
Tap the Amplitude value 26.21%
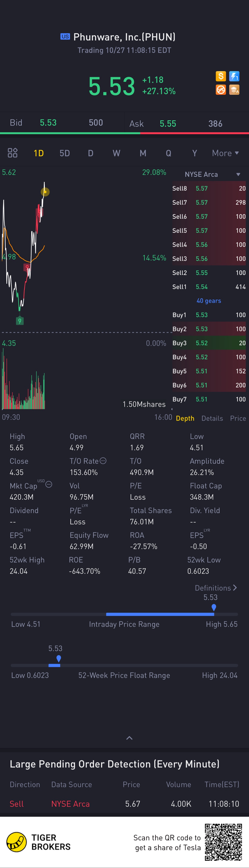tap(202, 472)
